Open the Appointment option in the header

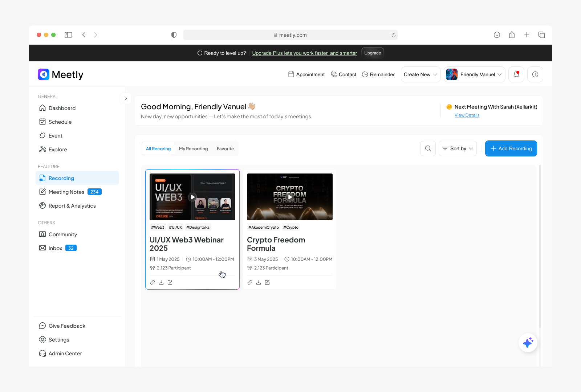click(306, 74)
